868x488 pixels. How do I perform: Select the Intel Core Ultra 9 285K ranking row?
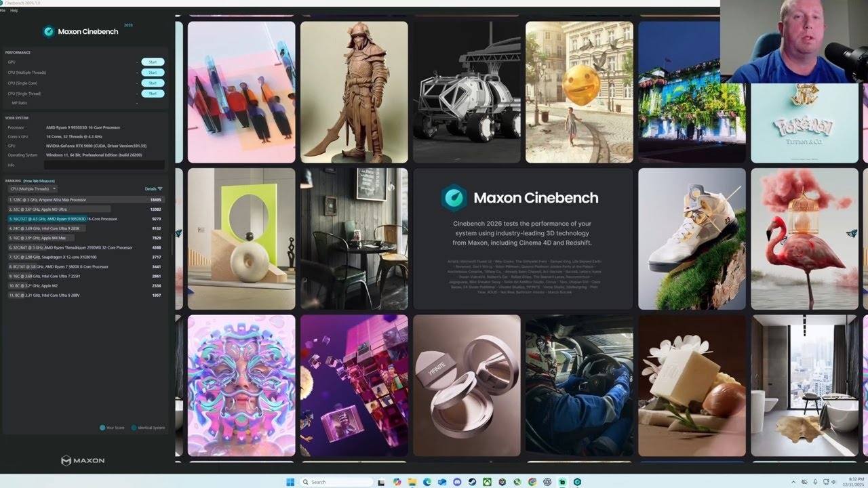tap(85, 228)
